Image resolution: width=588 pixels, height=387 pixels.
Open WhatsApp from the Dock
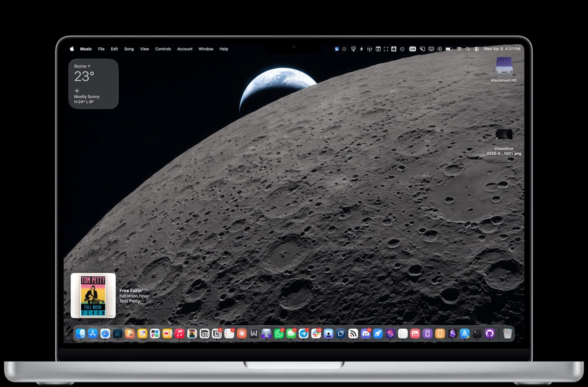coord(278,334)
